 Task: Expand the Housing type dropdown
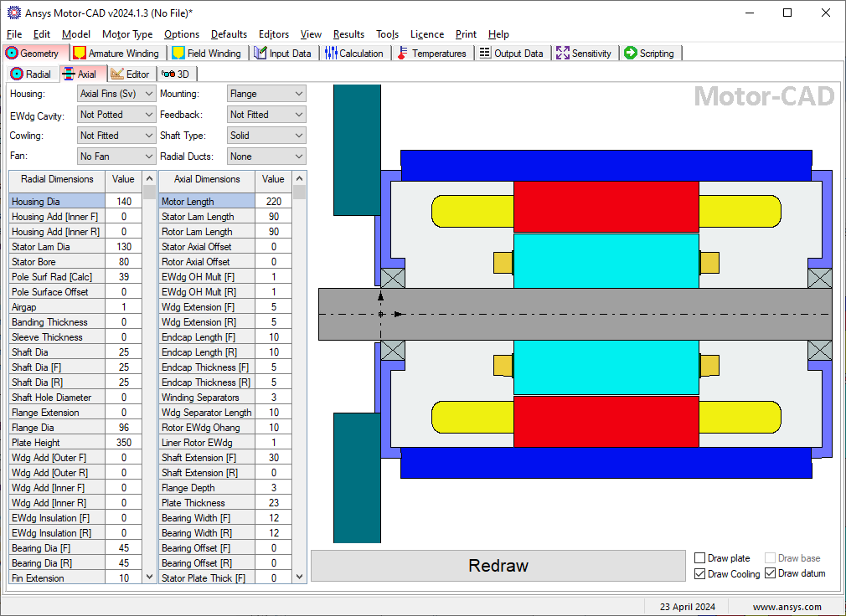(116, 94)
